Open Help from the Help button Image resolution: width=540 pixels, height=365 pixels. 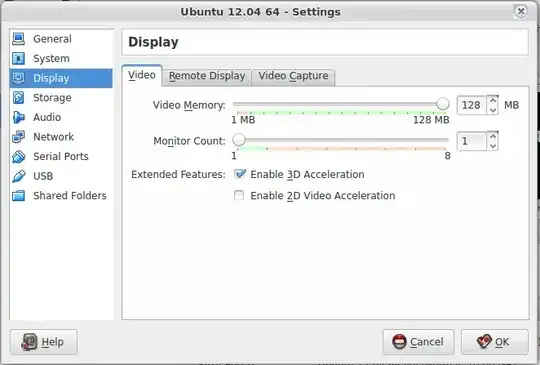(x=44, y=342)
